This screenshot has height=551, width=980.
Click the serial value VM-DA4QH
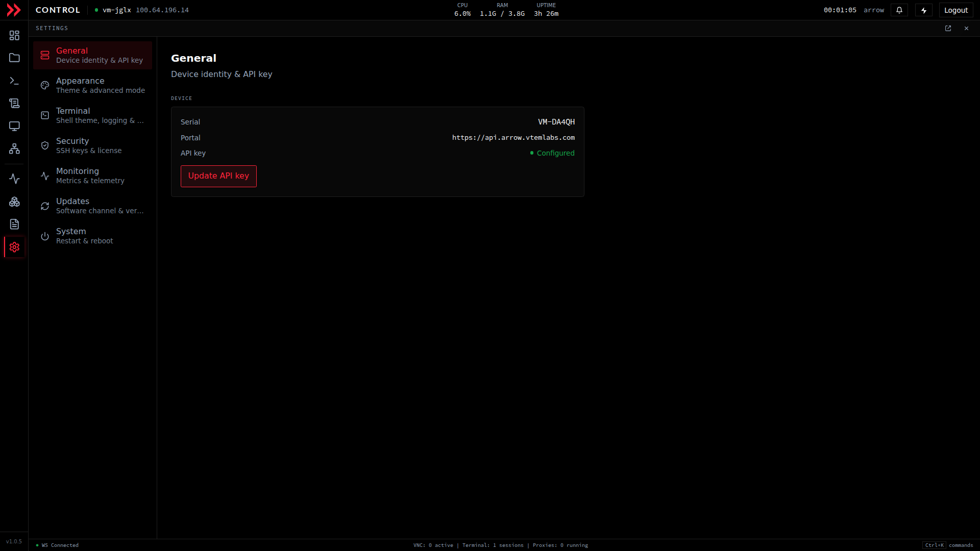(556, 122)
